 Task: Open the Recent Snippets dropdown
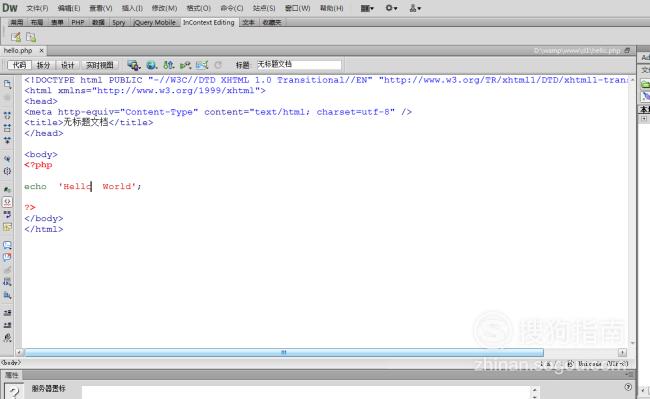tap(7, 282)
